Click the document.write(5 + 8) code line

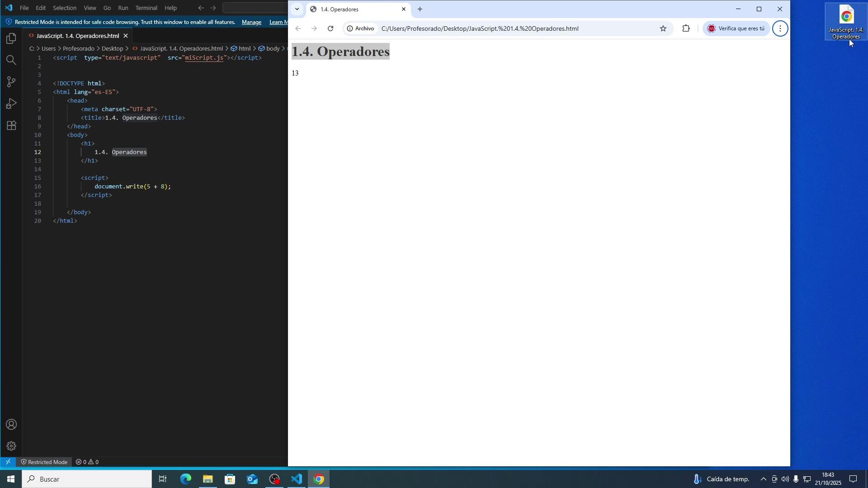(132, 187)
